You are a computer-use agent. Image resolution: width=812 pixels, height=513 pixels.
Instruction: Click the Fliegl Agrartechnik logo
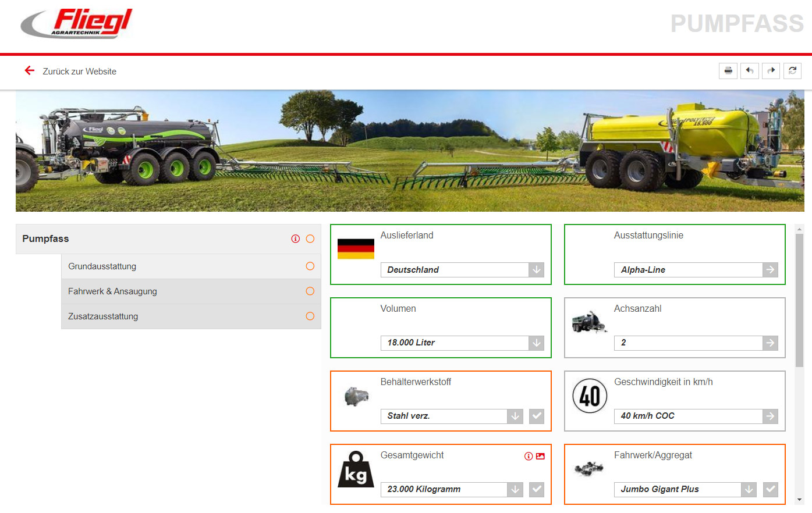pyautogui.click(x=77, y=24)
